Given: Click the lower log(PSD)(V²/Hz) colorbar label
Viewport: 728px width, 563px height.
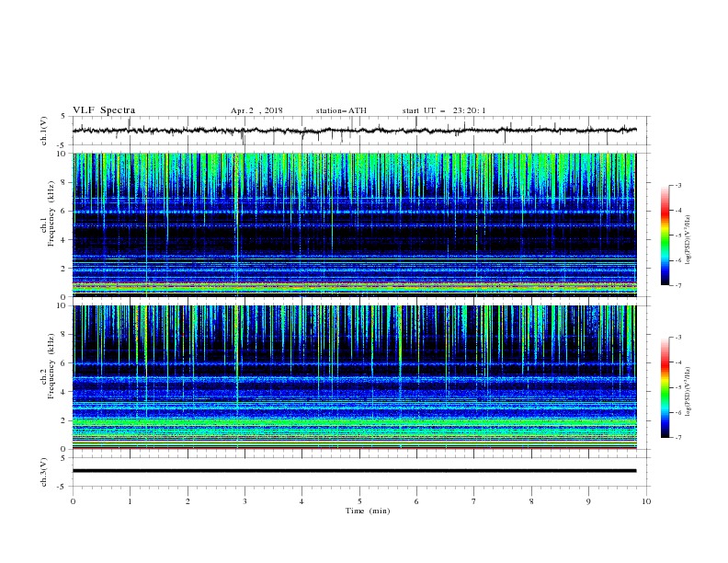Looking at the screenshot, I should tap(688, 391).
